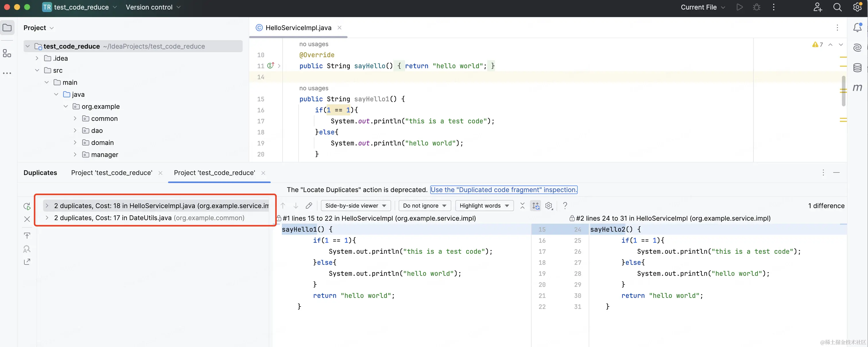
Task: Open the Maven tool window
Action: [857, 88]
